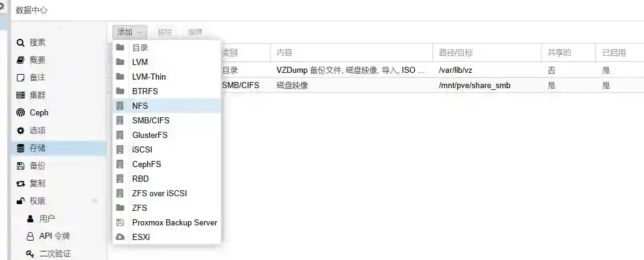Select the NFS menu entry
Viewport: 644px width, 260px height.
point(167,106)
